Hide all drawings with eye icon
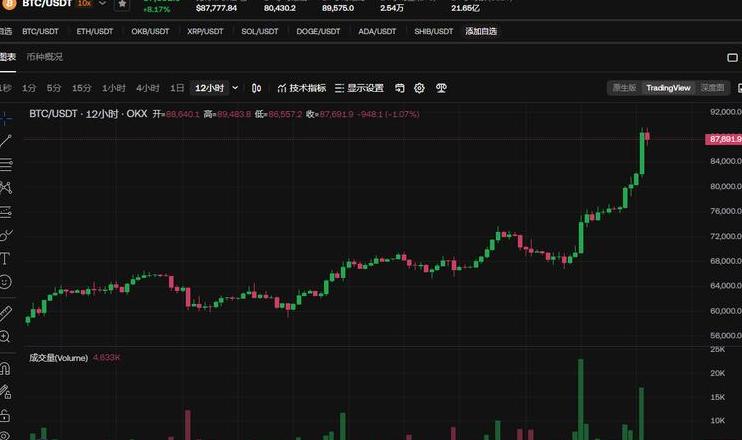The width and height of the screenshot is (742, 440). [x=4, y=436]
